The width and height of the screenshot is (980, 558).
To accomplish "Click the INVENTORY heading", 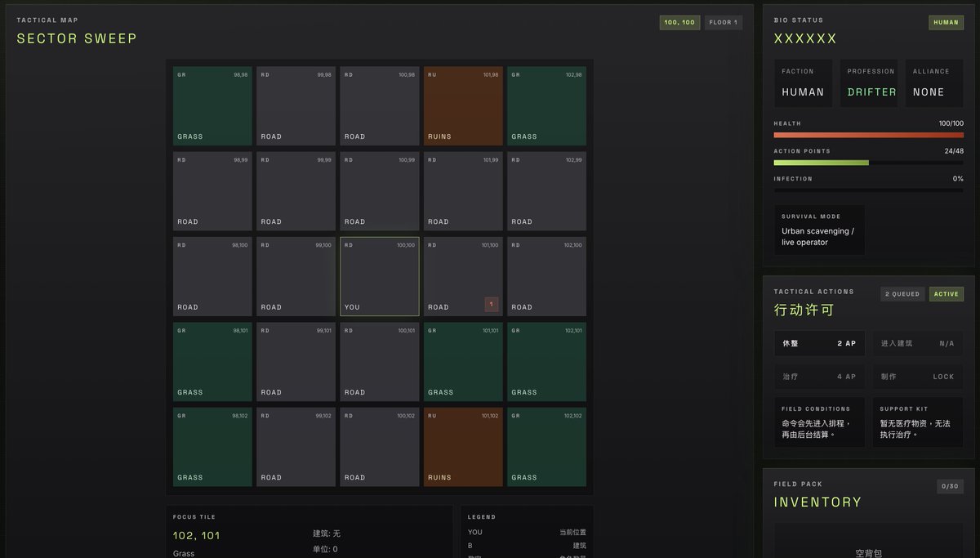I will [817, 502].
